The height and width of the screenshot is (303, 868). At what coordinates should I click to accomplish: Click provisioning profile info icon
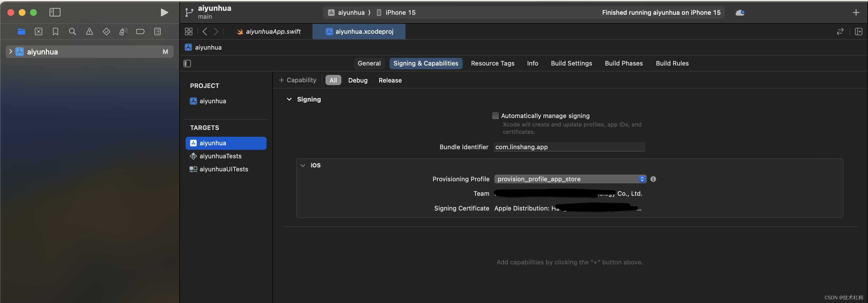click(x=653, y=179)
